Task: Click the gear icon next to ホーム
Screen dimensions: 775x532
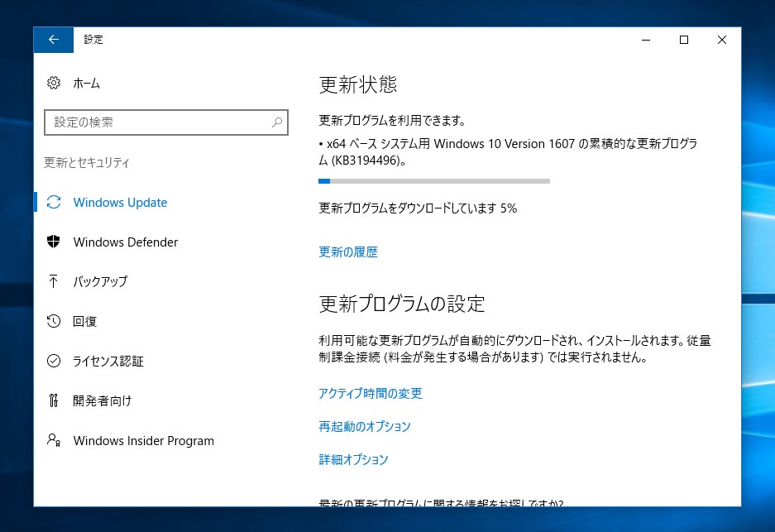Action: [x=54, y=83]
